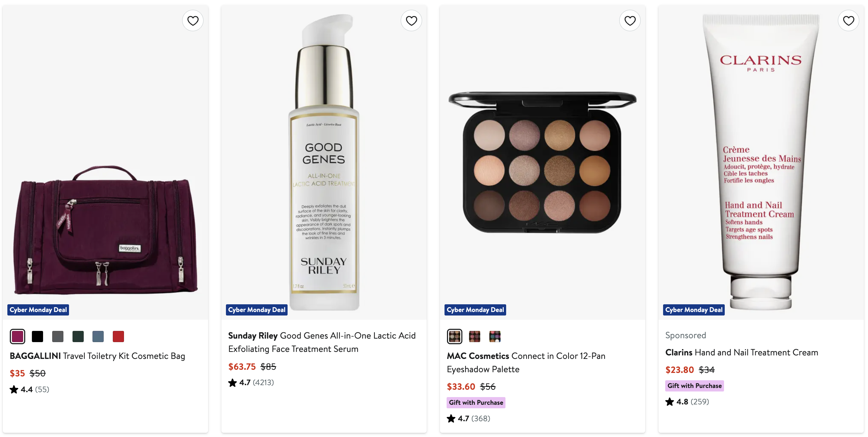
Task: Click heart icon on Sunday Riley serum
Action: point(411,21)
